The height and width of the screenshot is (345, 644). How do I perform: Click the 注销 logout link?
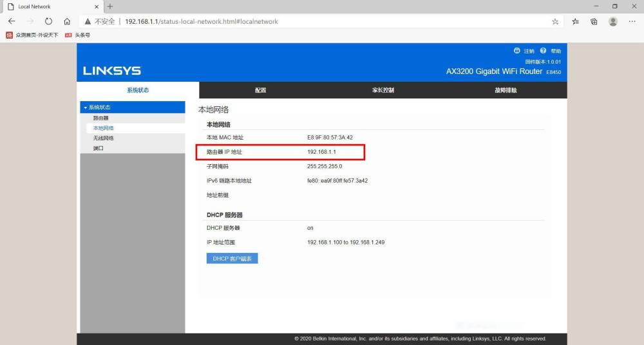click(529, 51)
